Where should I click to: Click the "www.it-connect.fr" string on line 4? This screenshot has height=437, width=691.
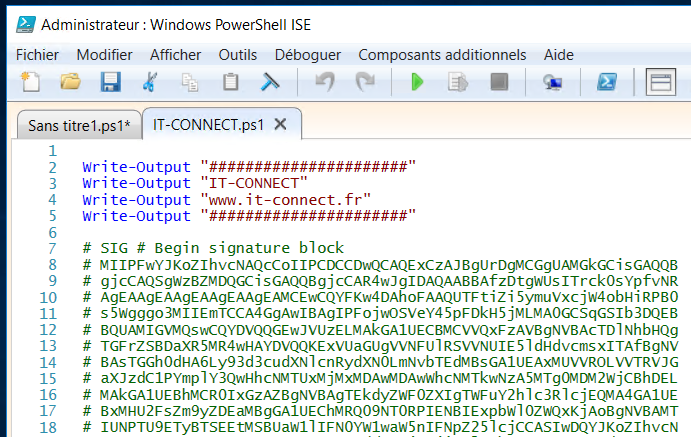point(285,200)
